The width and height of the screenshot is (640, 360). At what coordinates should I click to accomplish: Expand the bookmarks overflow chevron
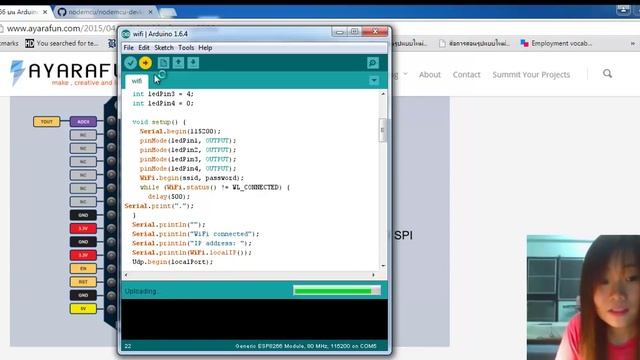[x=633, y=43]
